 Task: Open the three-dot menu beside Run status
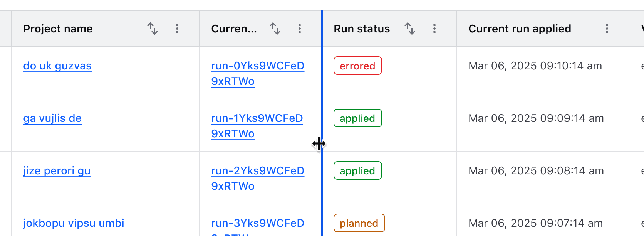coord(434,29)
